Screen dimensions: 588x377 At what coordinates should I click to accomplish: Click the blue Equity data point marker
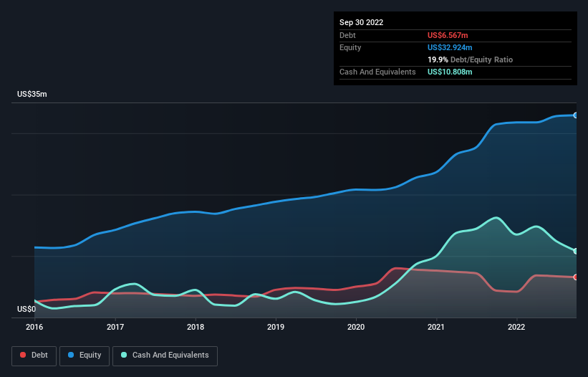576,115
